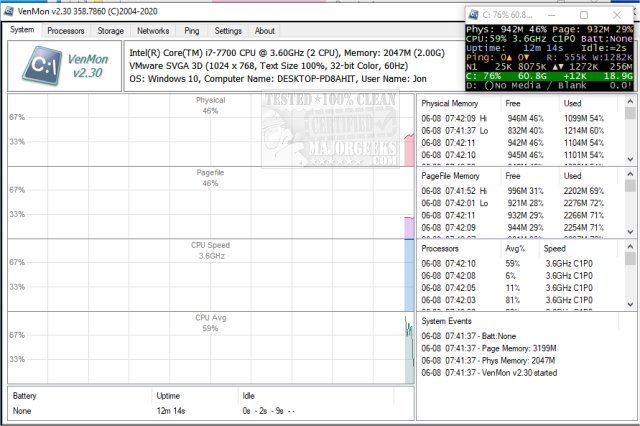Select the Networks tab

pyautogui.click(x=152, y=31)
